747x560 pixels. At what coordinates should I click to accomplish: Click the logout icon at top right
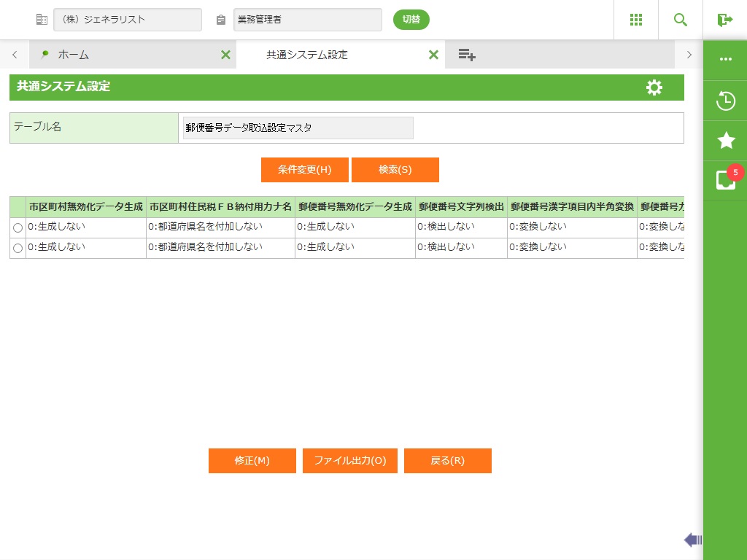point(724,20)
